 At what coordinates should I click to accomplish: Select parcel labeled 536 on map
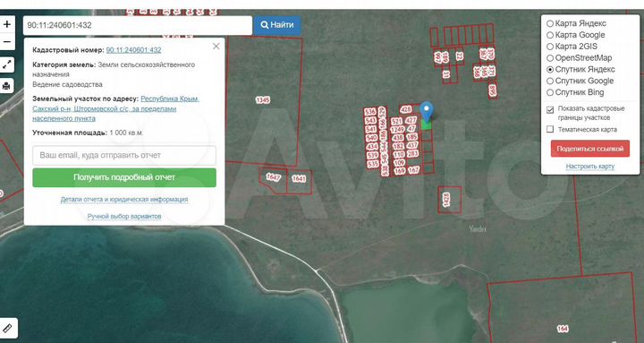coord(370,112)
